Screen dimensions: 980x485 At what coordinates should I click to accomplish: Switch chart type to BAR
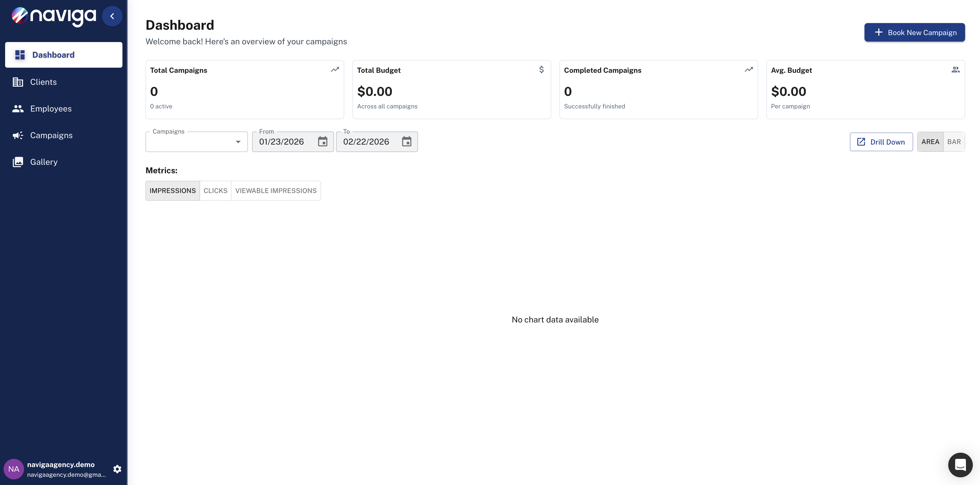(954, 142)
